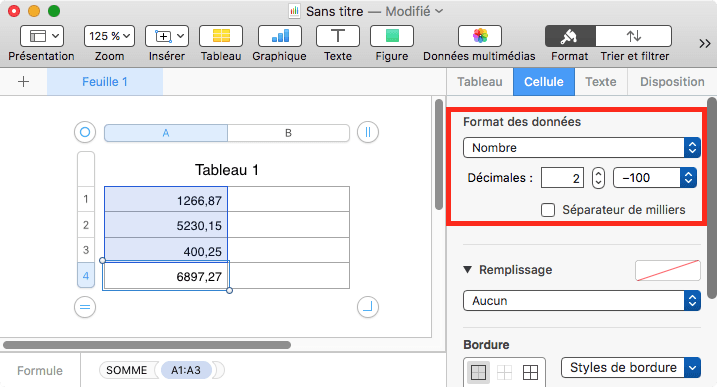The height and width of the screenshot is (387, 717).
Task: Collapse the Remplissage section triangle
Action: point(467,269)
